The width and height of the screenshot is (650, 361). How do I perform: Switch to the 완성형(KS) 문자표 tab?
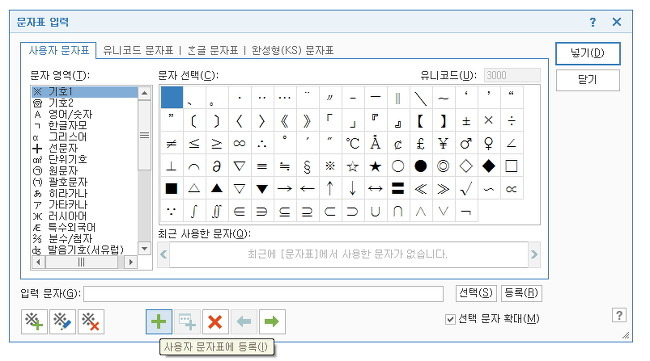(x=293, y=51)
